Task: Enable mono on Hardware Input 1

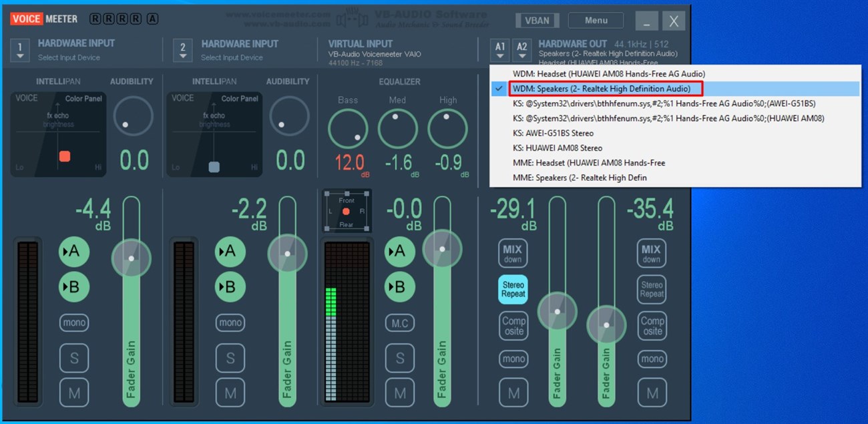Action: click(x=74, y=323)
